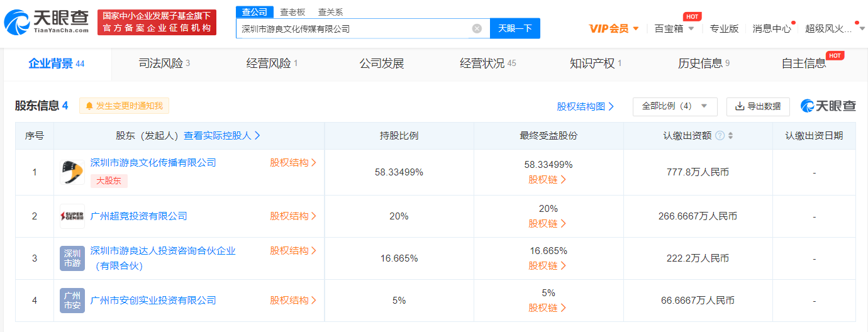The width and height of the screenshot is (868, 332).
Task: Open shareholder 广州超竞投资有限公司 link
Action: pos(138,216)
